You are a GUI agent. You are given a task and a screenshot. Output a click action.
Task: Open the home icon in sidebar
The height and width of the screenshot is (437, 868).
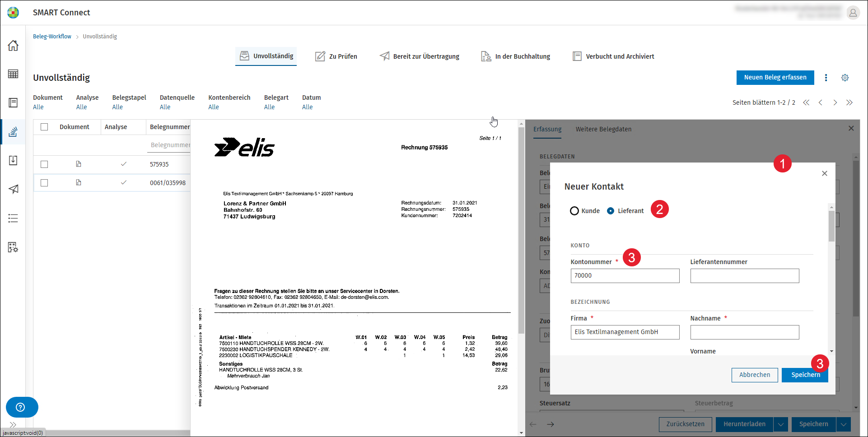(x=13, y=45)
